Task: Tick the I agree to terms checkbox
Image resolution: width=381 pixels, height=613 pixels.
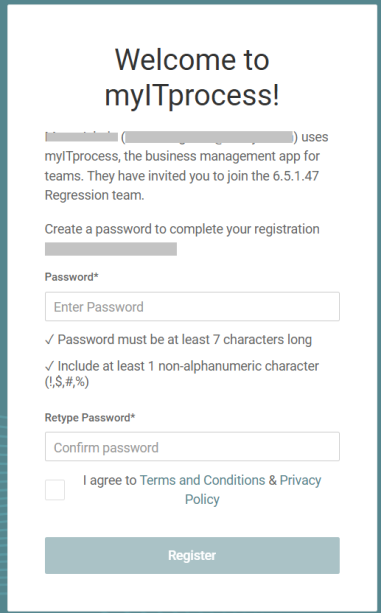Action: 55,490
